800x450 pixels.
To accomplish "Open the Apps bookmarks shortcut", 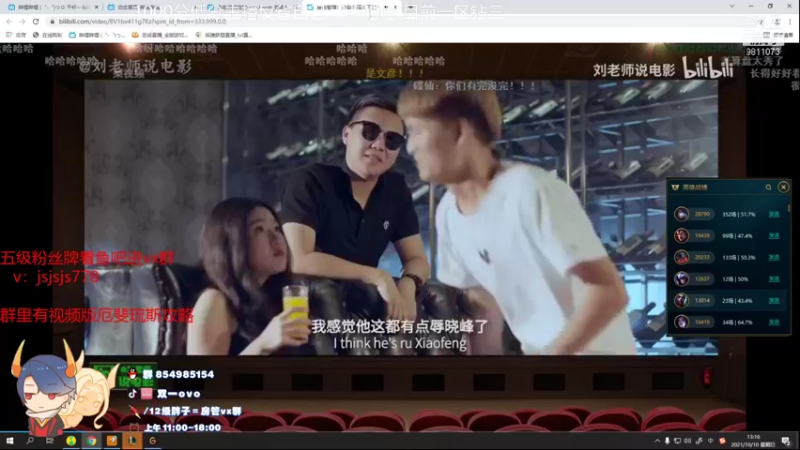I will pyautogui.click(x=15, y=35).
